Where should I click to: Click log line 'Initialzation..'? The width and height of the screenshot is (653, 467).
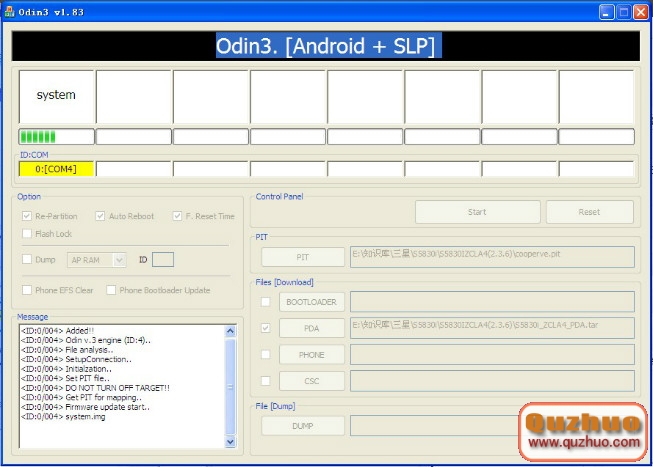click(66, 369)
